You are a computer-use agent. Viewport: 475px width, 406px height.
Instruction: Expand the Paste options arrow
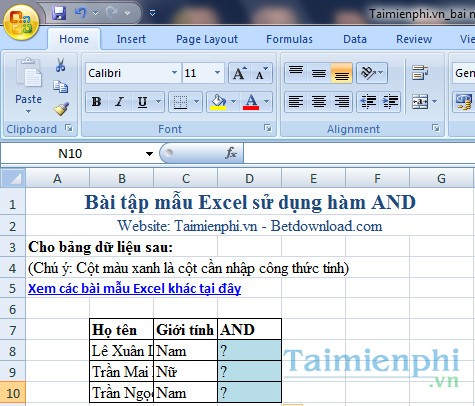pyautogui.click(x=28, y=112)
